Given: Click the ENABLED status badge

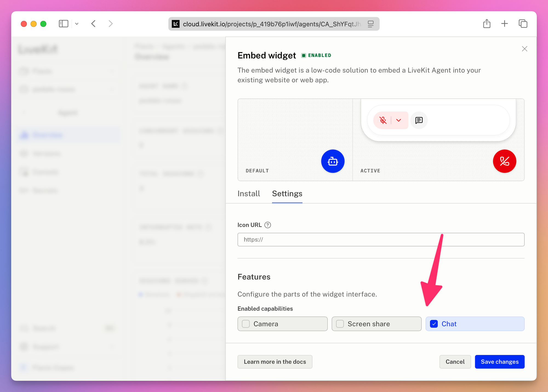Looking at the screenshot, I should (x=316, y=55).
